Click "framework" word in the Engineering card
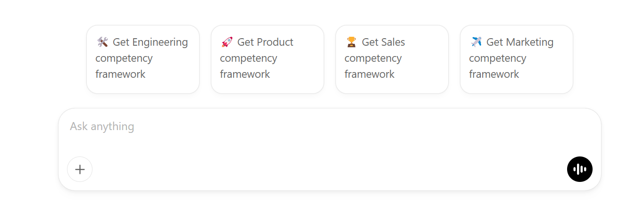Screen dimensions: 644x205 (x=120, y=74)
